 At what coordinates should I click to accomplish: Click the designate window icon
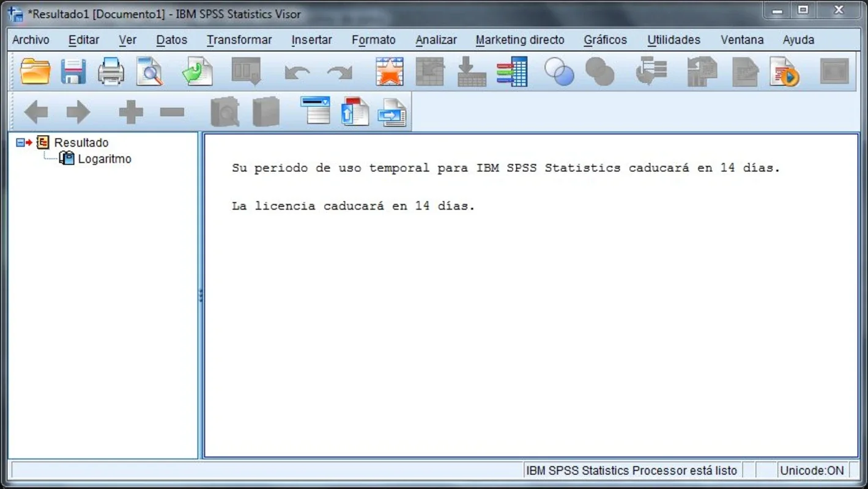pyautogui.click(x=834, y=72)
